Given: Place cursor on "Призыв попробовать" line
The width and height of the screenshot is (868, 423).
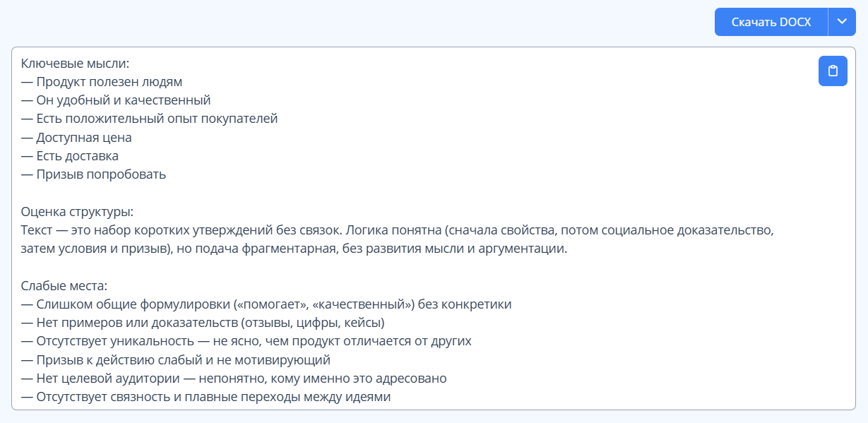Looking at the screenshot, I should pyautogui.click(x=101, y=174).
